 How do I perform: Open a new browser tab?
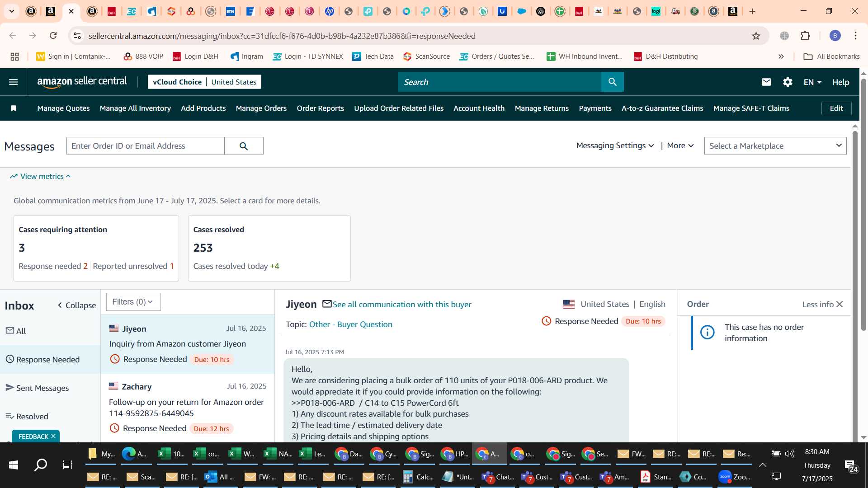(x=752, y=11)
